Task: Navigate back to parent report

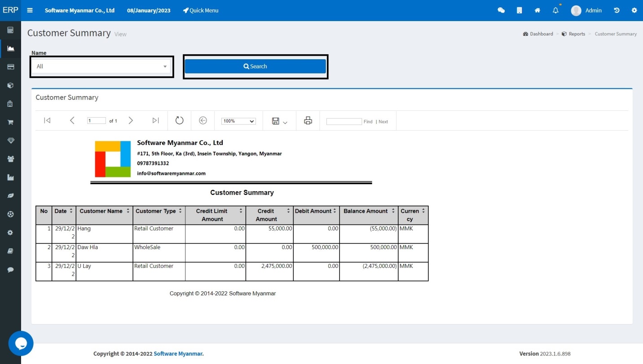Action: 203,120
